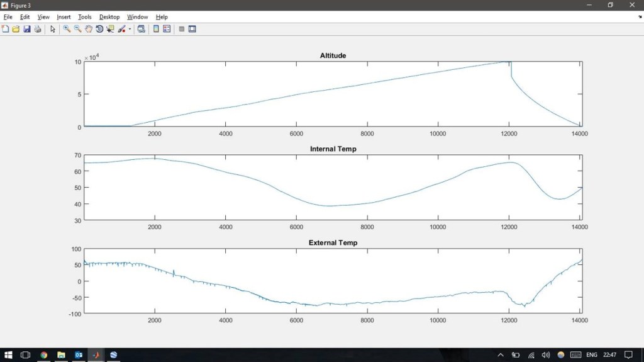Click the Altitude plot title
Viewport: 644px width, 362px height.
pyautogui.click(x=333, y=55)
